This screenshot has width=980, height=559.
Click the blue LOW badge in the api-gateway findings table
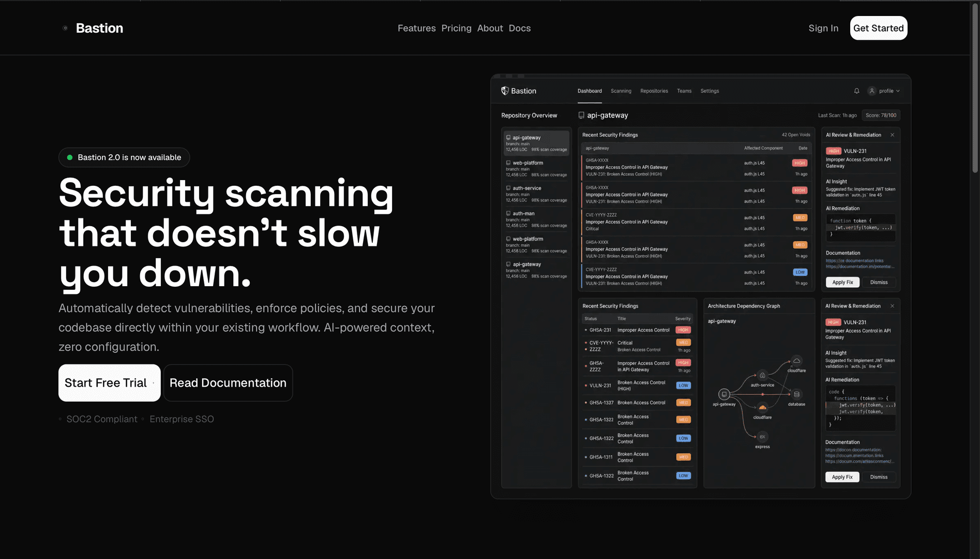800,272
